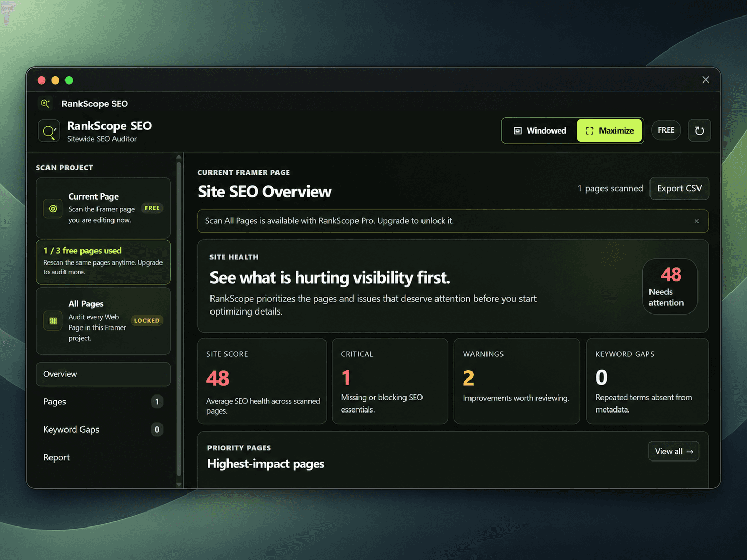Image resolution: width=747 pixels, height=560 pixels.
Task: Click the 'Site SEO Overview' heading
Action: pos(265,192)
